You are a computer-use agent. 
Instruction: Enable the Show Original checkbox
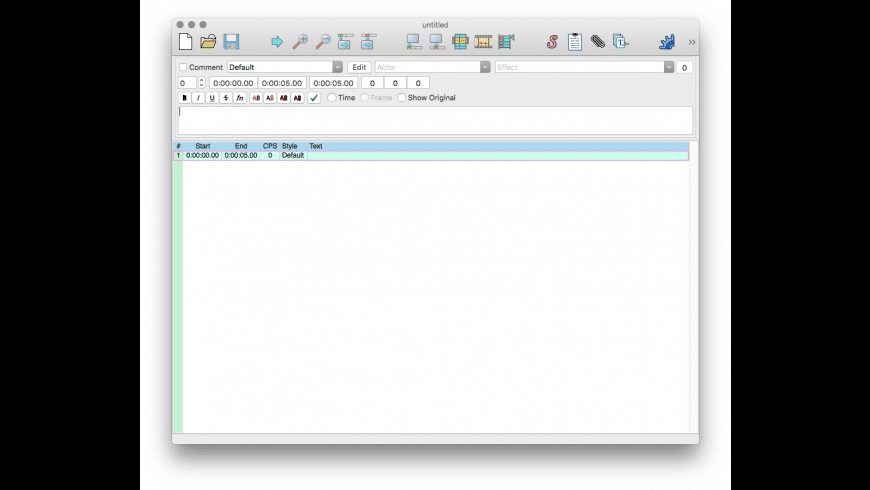(402, 98)
